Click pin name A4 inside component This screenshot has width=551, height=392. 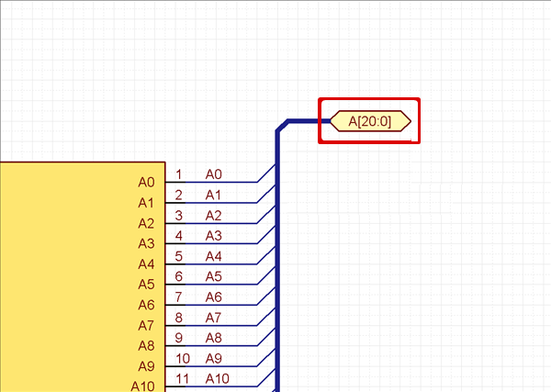tap(146, 263)
